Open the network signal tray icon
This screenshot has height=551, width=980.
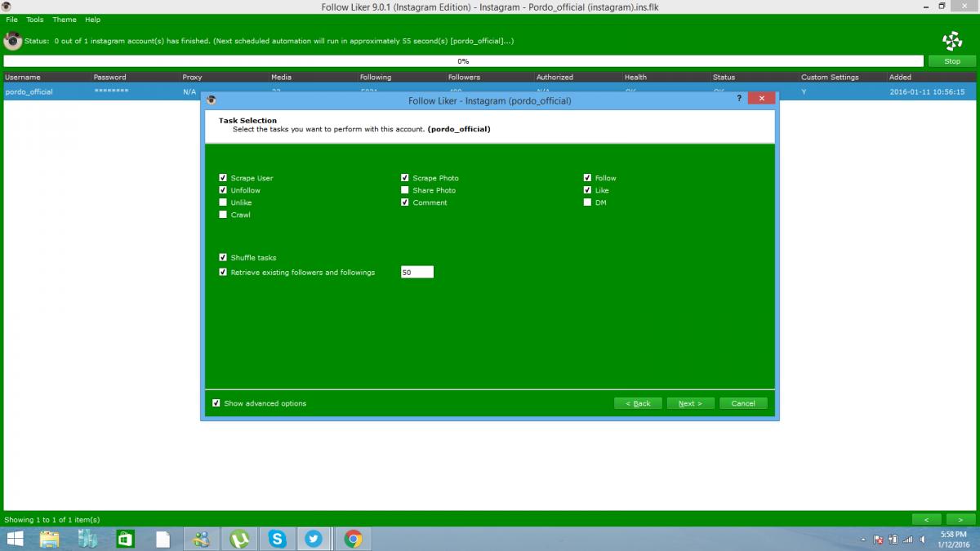point(907,540)
